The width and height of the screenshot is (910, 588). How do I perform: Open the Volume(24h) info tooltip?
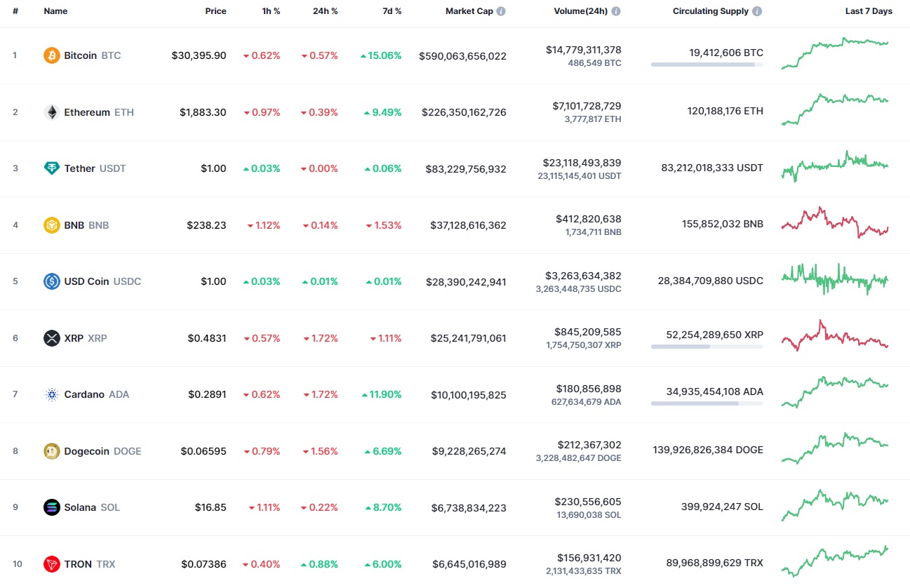[617, 11]
